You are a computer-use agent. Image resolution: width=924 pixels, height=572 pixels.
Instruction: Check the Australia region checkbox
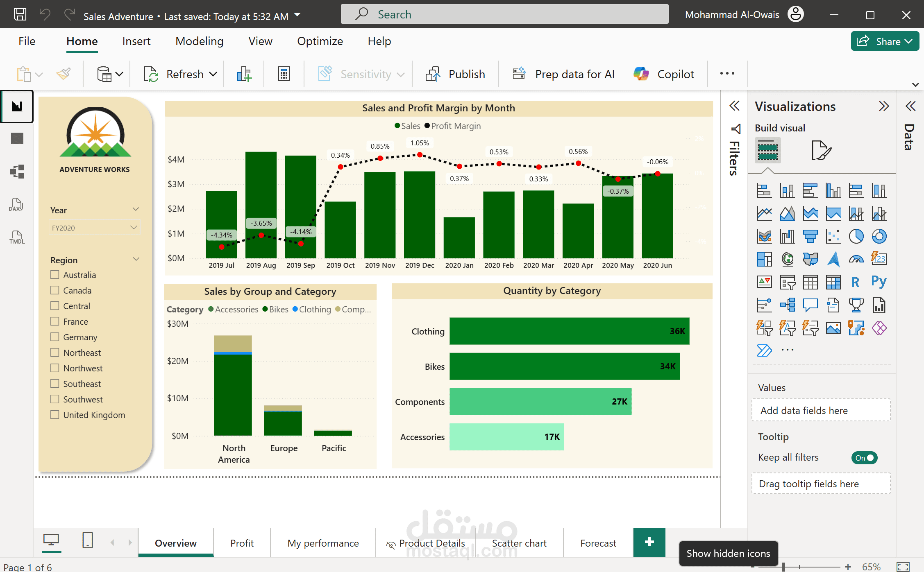point(55,274)
